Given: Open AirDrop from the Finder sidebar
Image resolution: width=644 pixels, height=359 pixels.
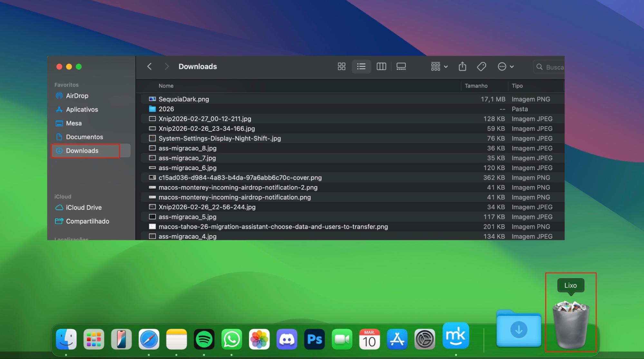Looking at the screenshot, I should click(x=77, y=96).
